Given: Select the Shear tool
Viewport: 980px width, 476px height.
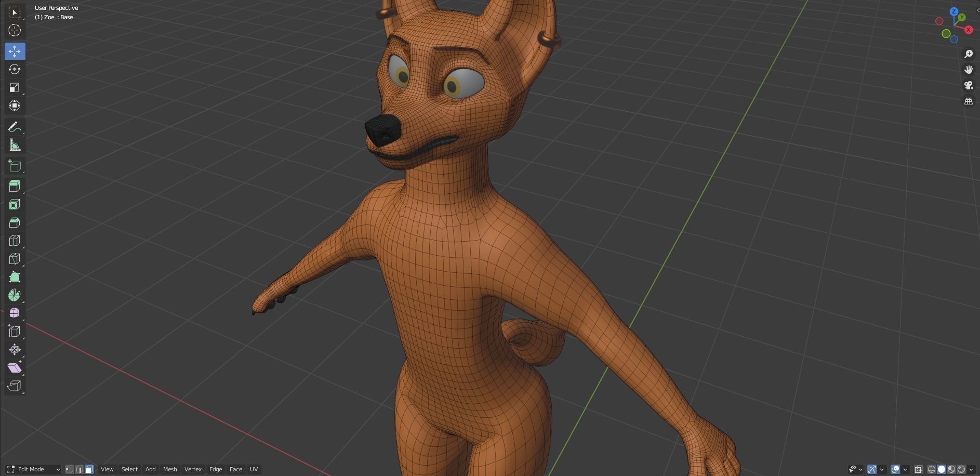Looking at the screenshot, I should [x=15, y=368].
